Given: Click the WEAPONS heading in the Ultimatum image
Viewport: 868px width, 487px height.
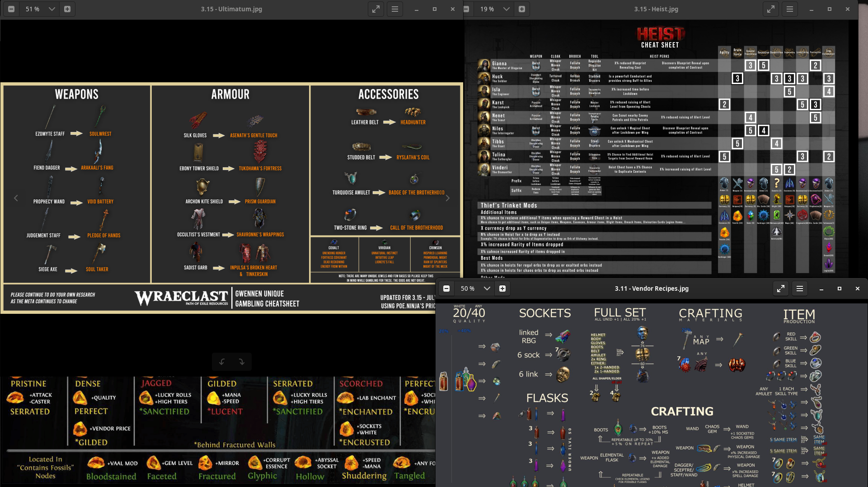Looking at the screenshot, I should pos(77,94).
